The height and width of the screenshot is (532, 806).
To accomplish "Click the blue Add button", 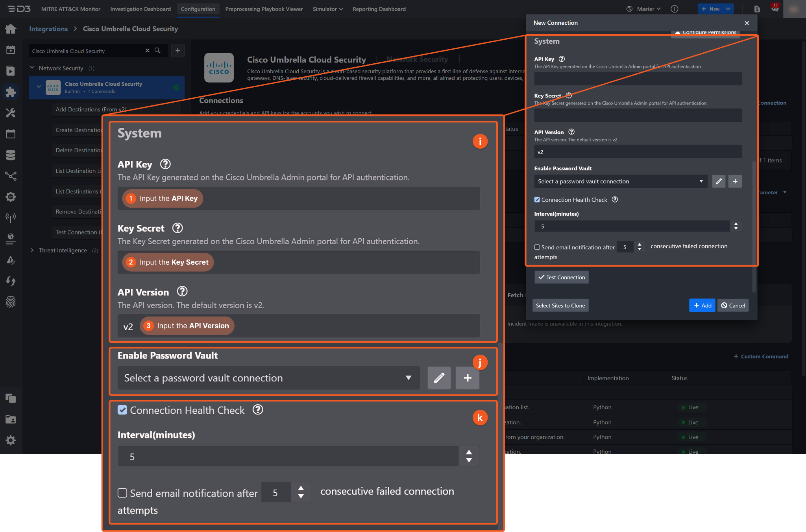I will [x=702, y=306].
